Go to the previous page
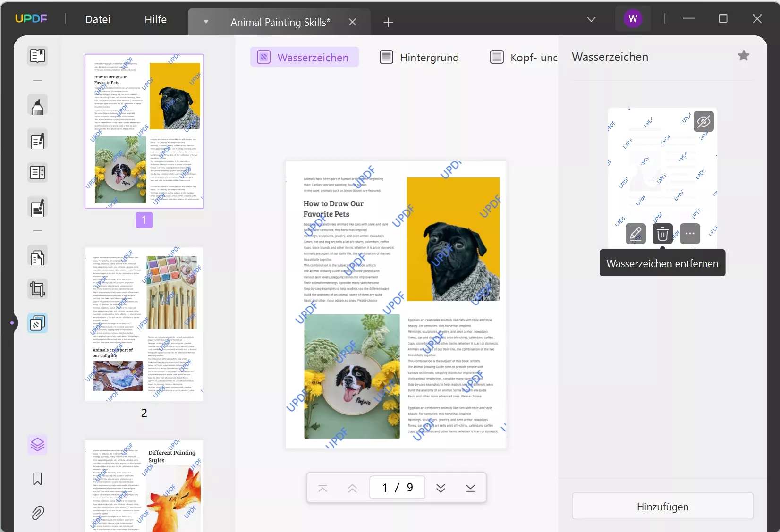The image size is (780, 532). pos(352,488)
